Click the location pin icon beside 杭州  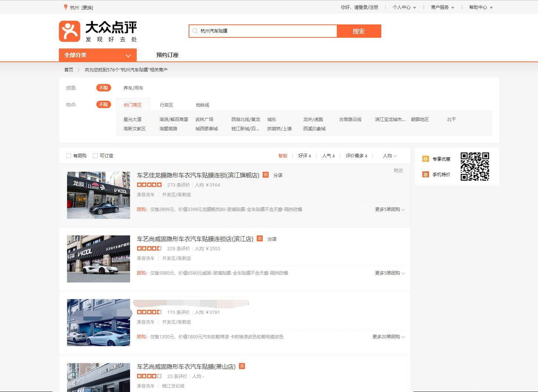(x=66, y=7)
